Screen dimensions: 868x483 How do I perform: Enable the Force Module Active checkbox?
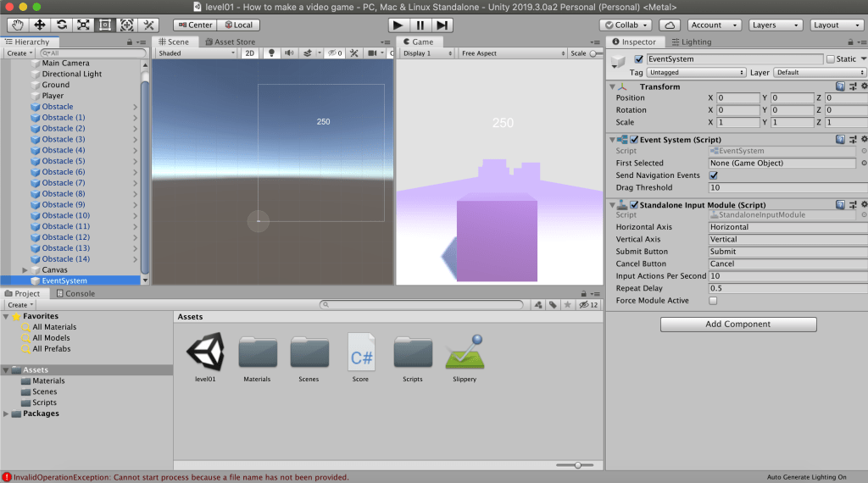point(713,301)
